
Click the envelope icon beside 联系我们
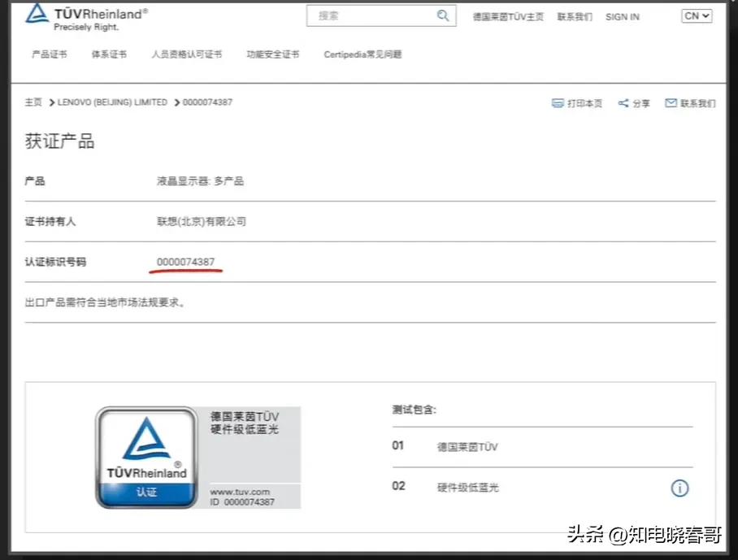tap(671, 102)
